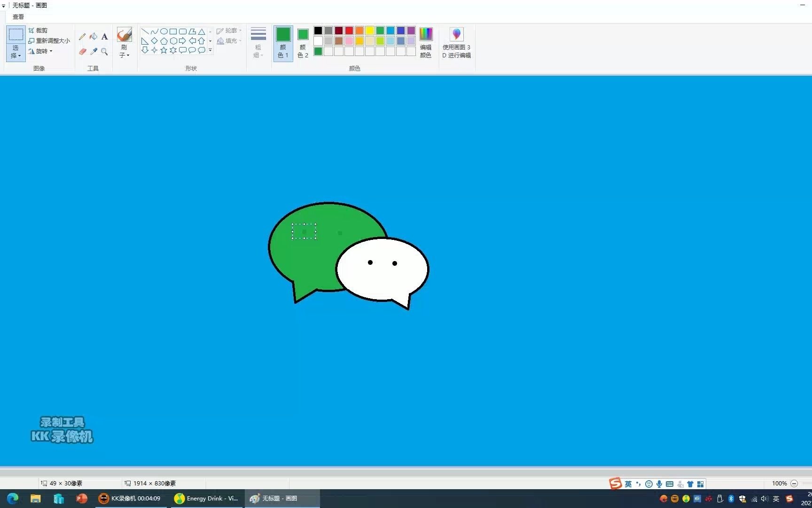The image size is (812, 508).
Task: Switch to the View (查看) tab
Action: [18, 17]
